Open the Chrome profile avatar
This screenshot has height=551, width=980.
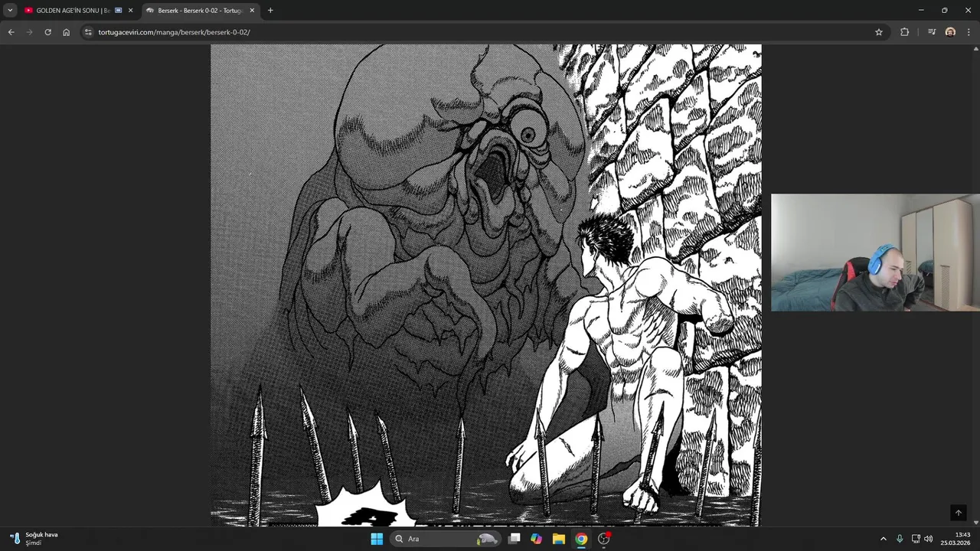pos(950,32)
